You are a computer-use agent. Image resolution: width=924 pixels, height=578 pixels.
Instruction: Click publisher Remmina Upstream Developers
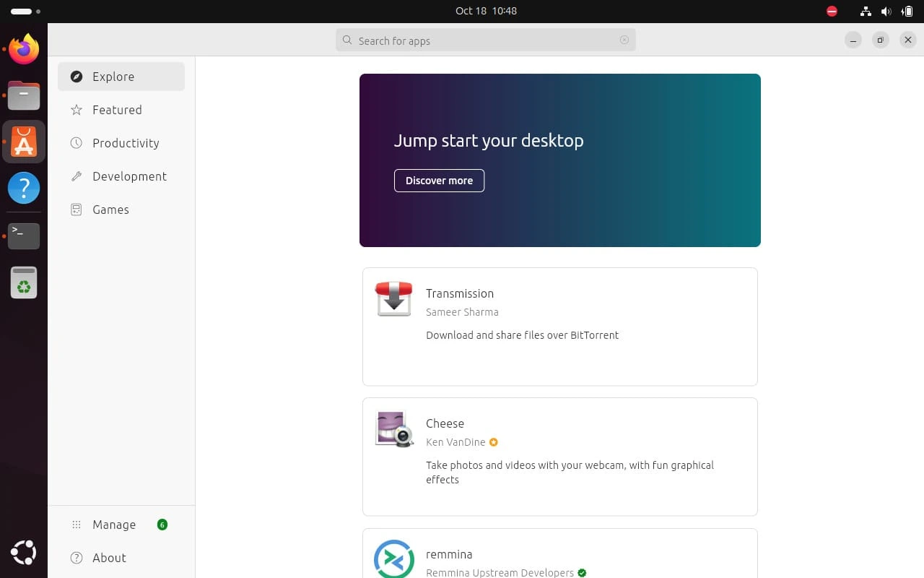click(x=500, y=573)
